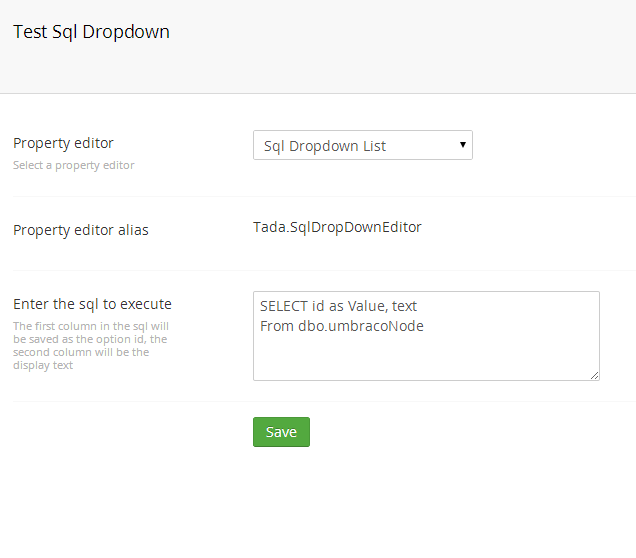Click the display text hint line

pos(43,365)
